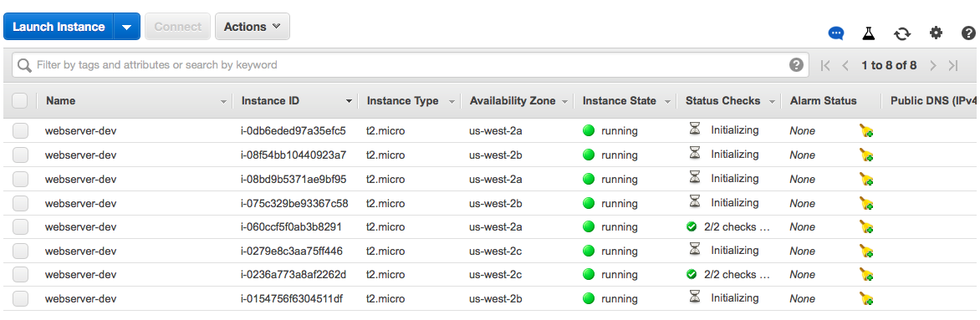Open the Instance Type column dropdown arrow
The image size is (980, 320).
[x=452, y=101]
